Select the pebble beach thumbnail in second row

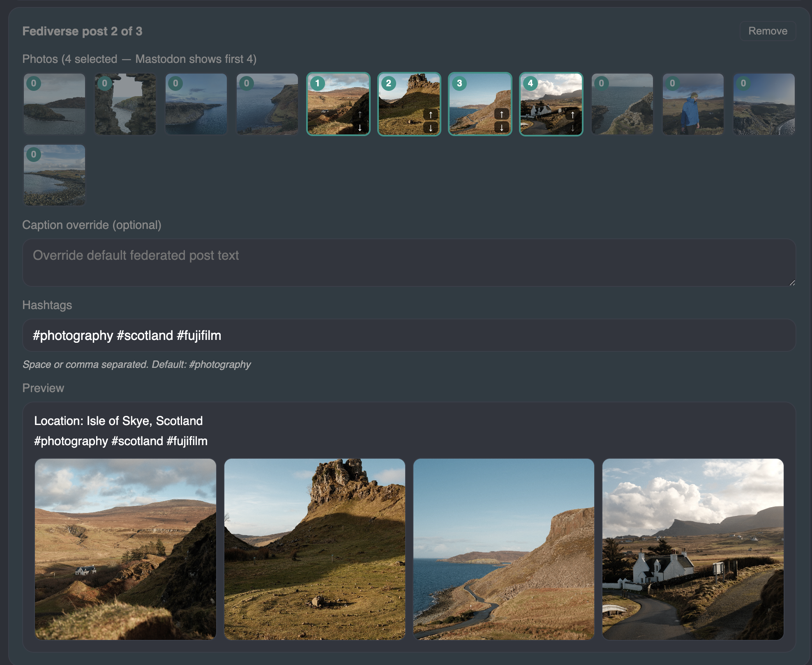54,175
